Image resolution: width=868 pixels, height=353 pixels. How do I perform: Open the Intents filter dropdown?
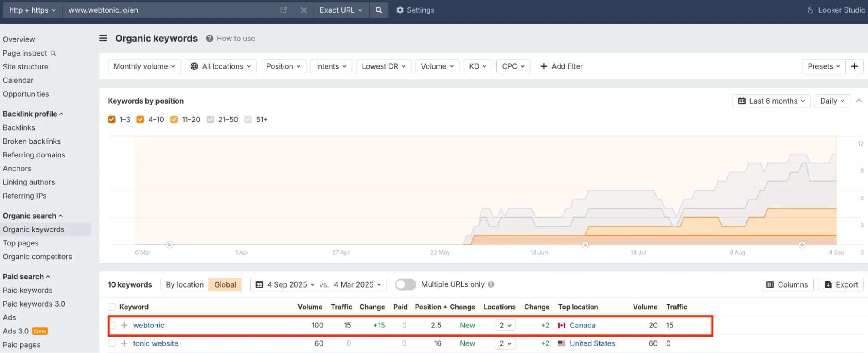click(x=331, y=66)
